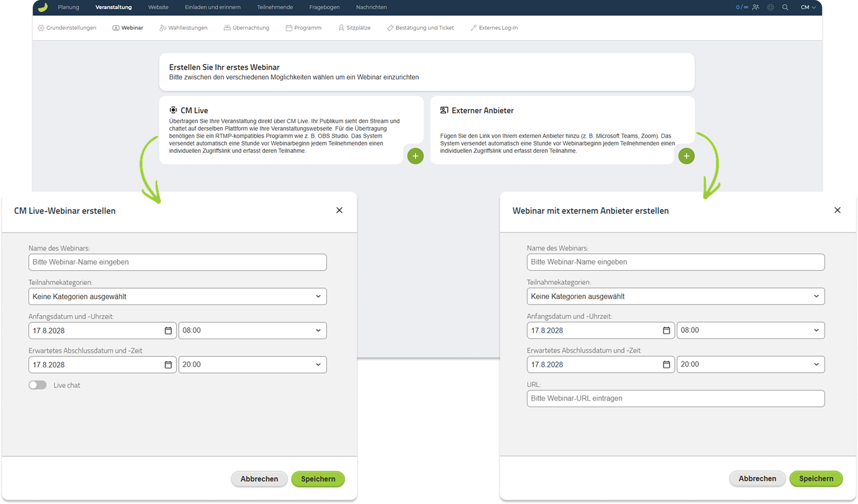Open the 20:00 end time dropdown in the CM Live dialog
The width and height of the screenshot is (858, 504).
coord(252,365)
